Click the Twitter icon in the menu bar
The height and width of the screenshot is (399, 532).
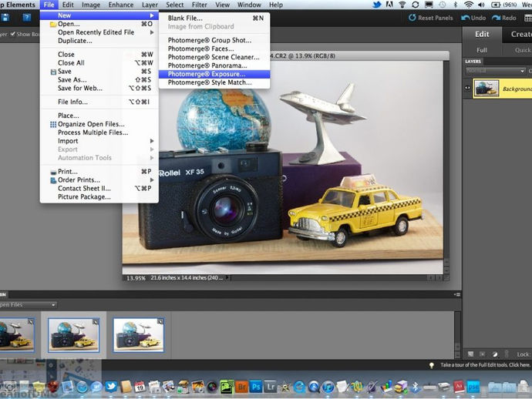click(376, 5)
